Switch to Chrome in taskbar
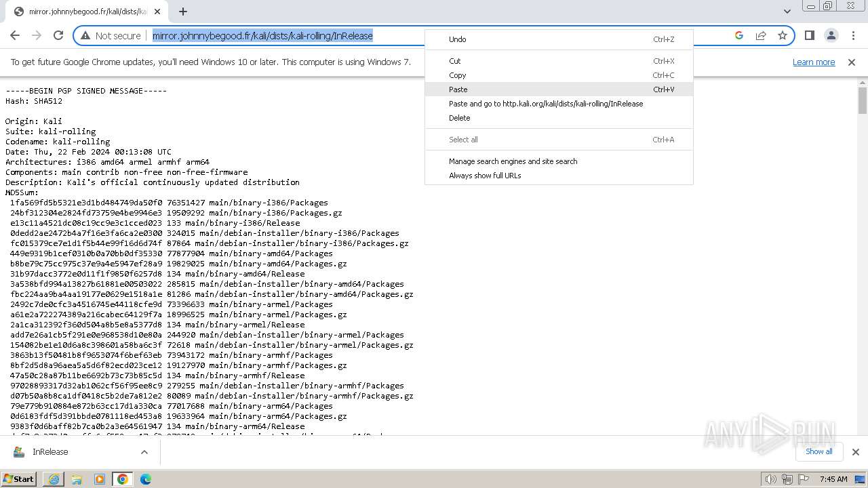Screen dimensions: 868x488 tap(123, 479)
